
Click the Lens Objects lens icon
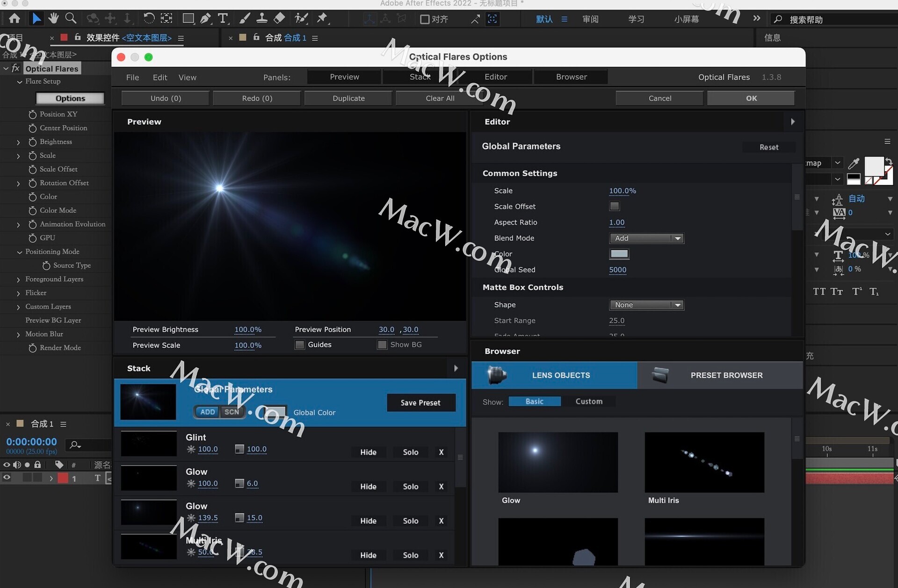tap(496, 375)
